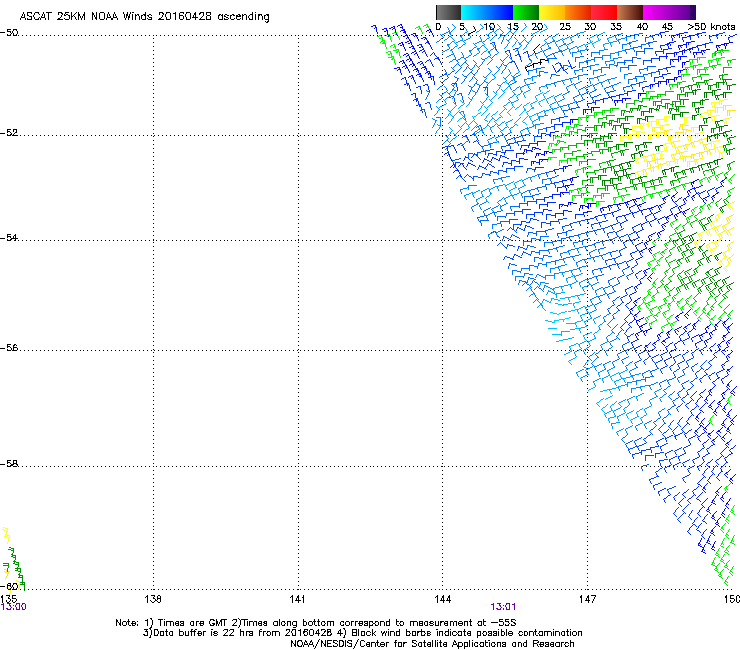The image size is (740, 650).
Task: Pick the orange 25-30 knots legend swatch
Action: [x=578, y=12]
